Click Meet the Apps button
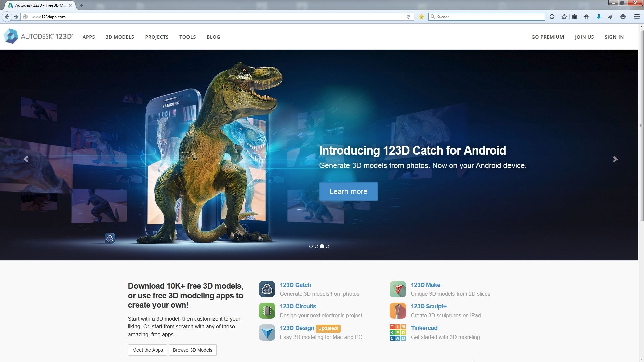 click(x=148, y=350)
